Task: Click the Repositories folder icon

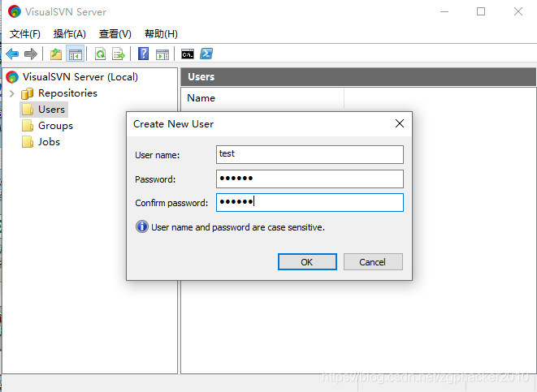Action: 27,93
